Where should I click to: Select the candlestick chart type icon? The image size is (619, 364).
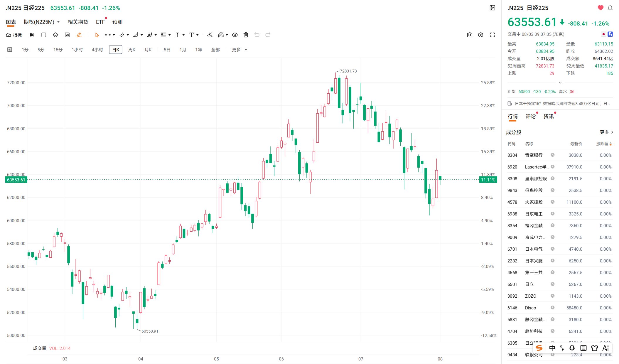pyautogui.click(x=32, y=35)
